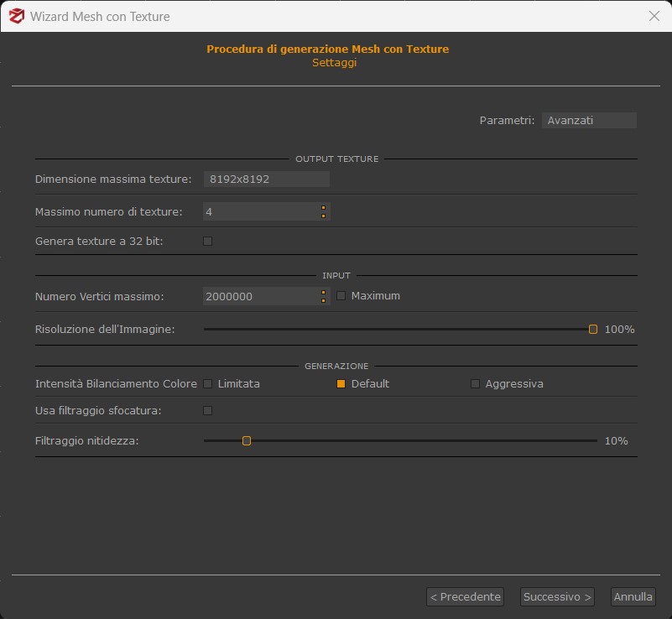Enable Genera texture a 32 bit checkbox
The image size is (672, 619).
(x=208, y=242)
